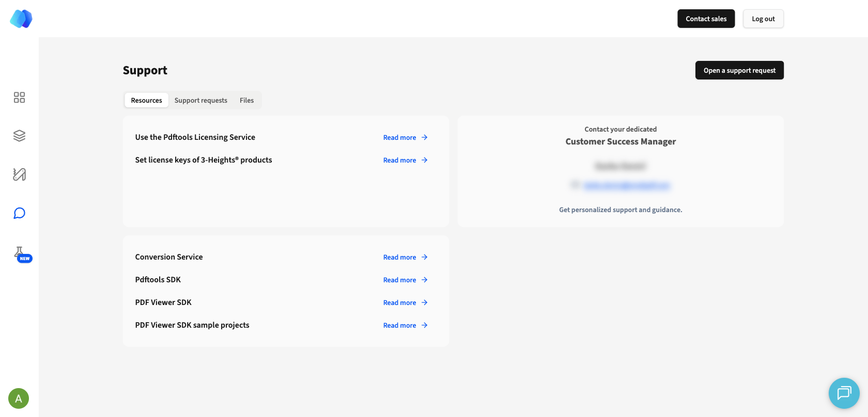868x417 pixels.
Task: Click arrow in Pdftools SDK row
Action: point(425,280)
